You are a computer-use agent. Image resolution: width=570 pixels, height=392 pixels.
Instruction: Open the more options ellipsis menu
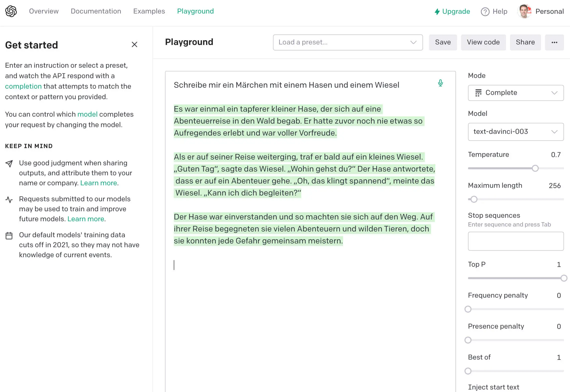(x=554, y=42)
